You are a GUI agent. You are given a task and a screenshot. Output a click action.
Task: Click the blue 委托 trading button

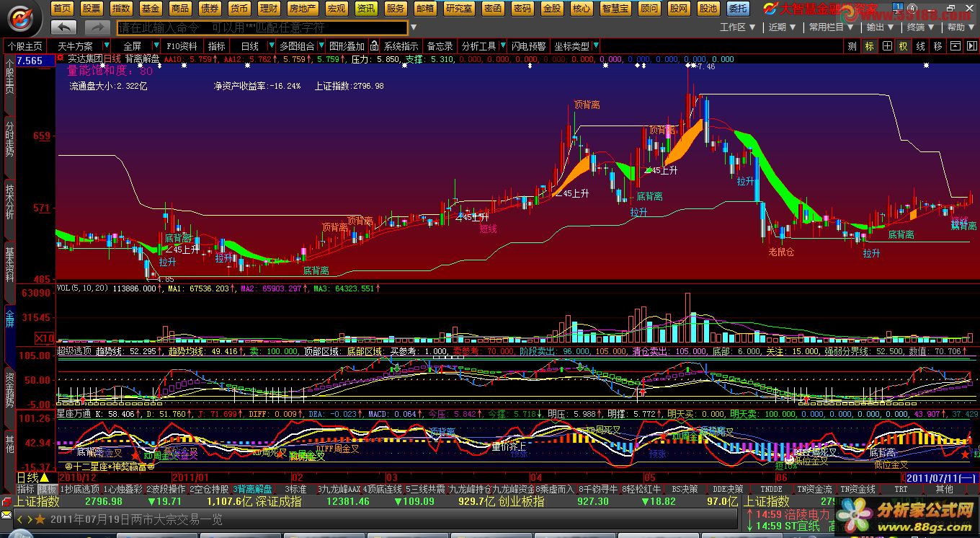pyautogui.click(x=737, y=9)
